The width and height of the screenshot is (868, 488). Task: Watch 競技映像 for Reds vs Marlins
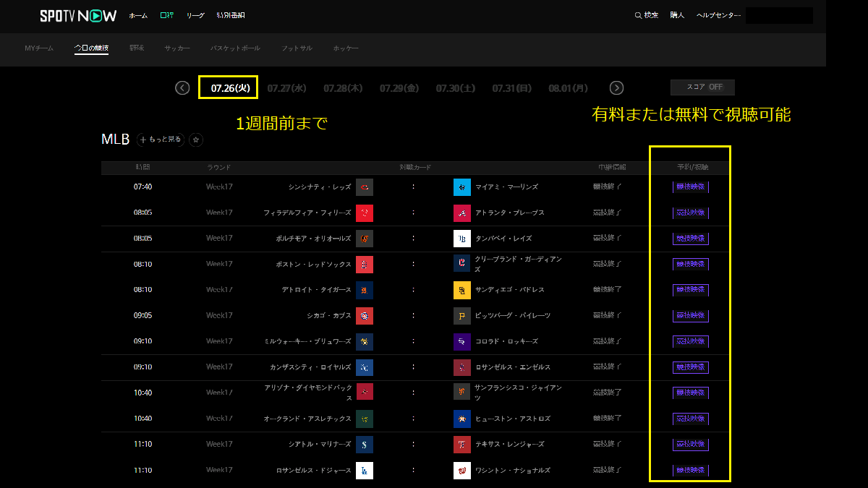(x=691, y=187)
